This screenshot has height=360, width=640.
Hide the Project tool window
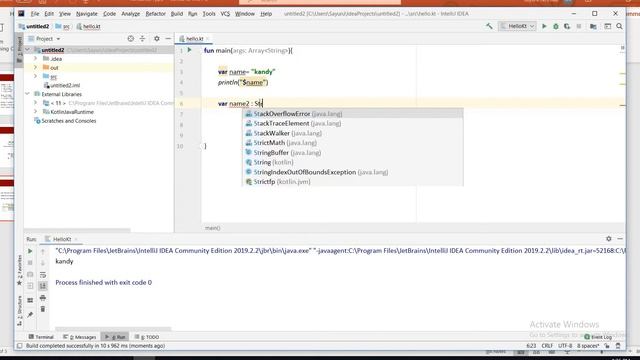[168, 38]
